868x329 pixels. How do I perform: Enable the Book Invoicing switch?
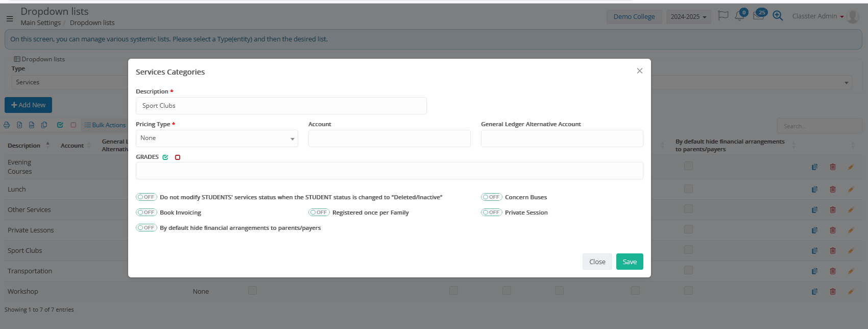pos(147,213)
